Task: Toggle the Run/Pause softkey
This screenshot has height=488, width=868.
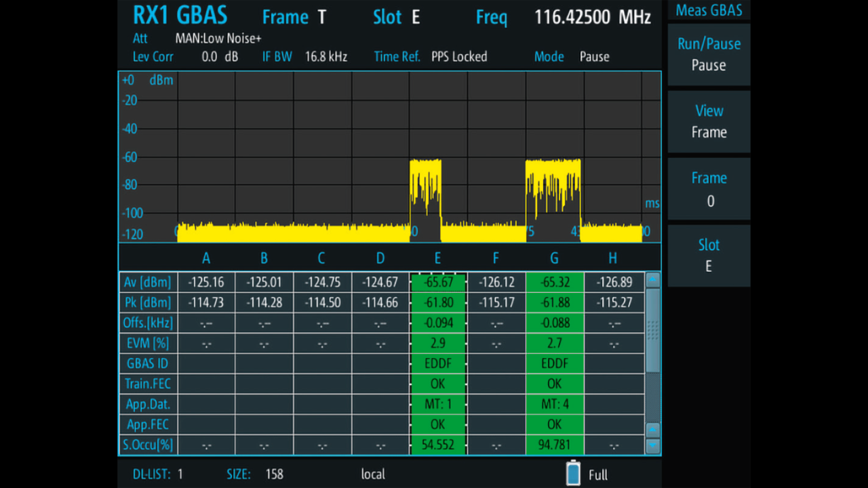Action: point(709,54)
